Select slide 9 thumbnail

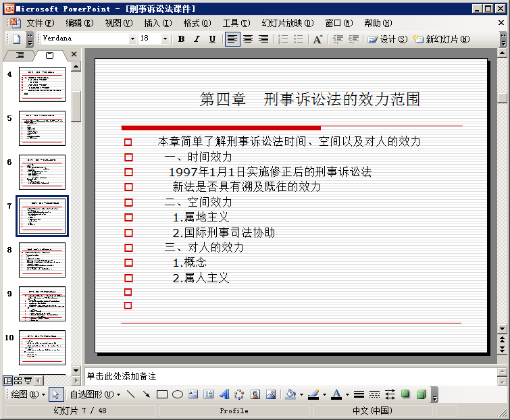(x=42, y=304)
